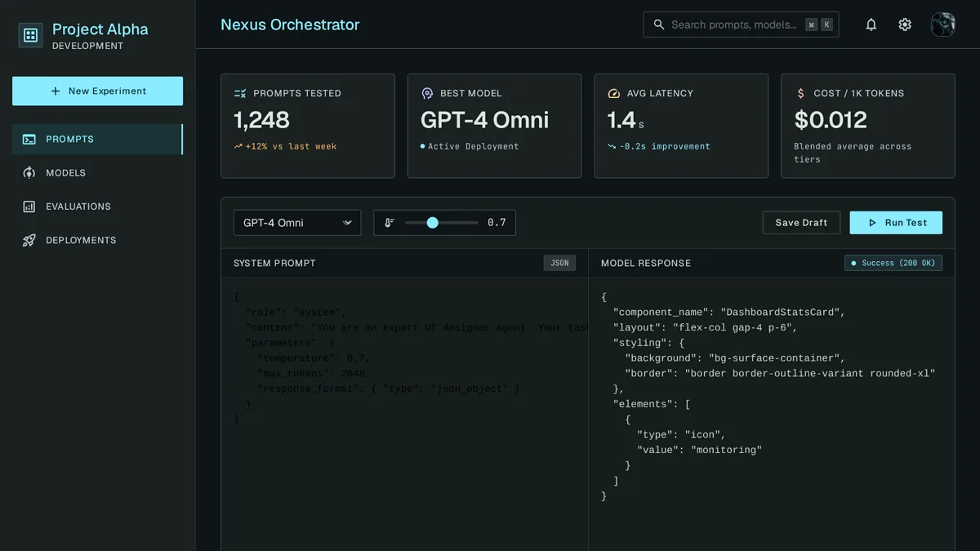
Task: Click the Success (200 OK) status badge
Action: pyautogui.click(x=893, y=263)
